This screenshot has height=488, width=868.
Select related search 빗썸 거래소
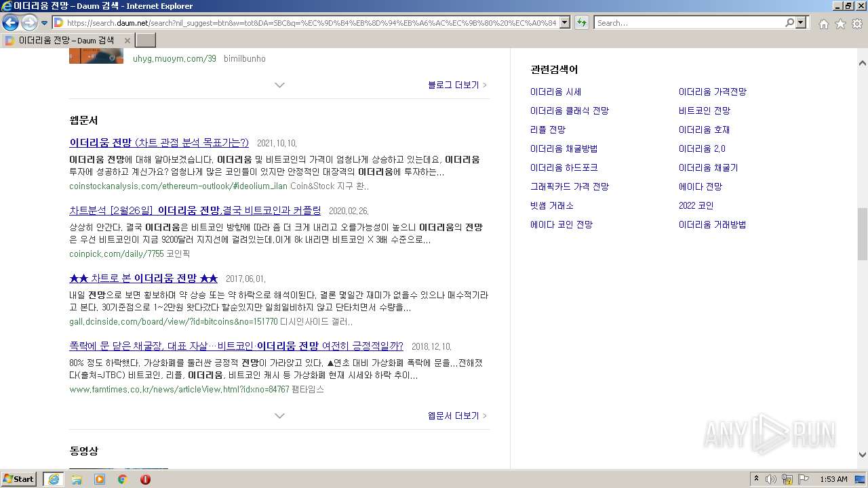coord(552,205)
